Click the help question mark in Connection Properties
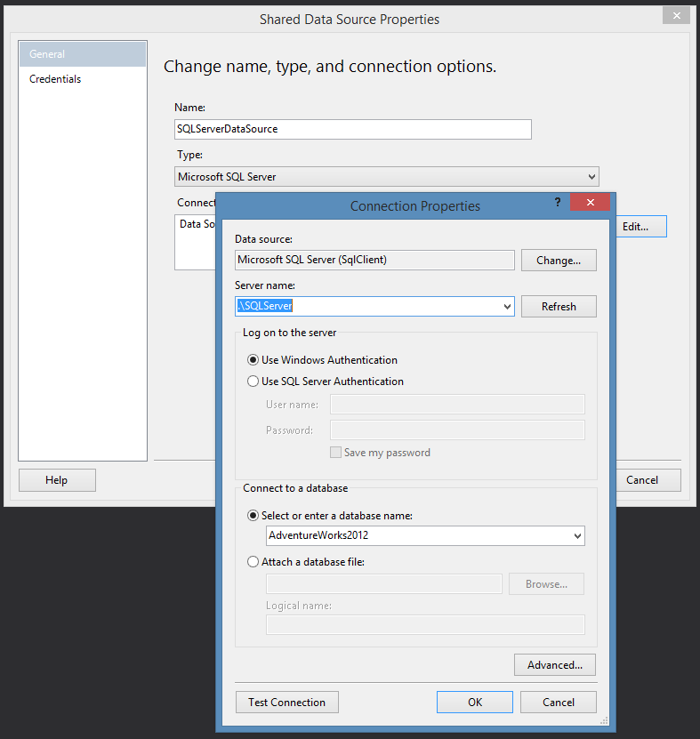Screen dimensions: 700x739 tap(558, 202)
